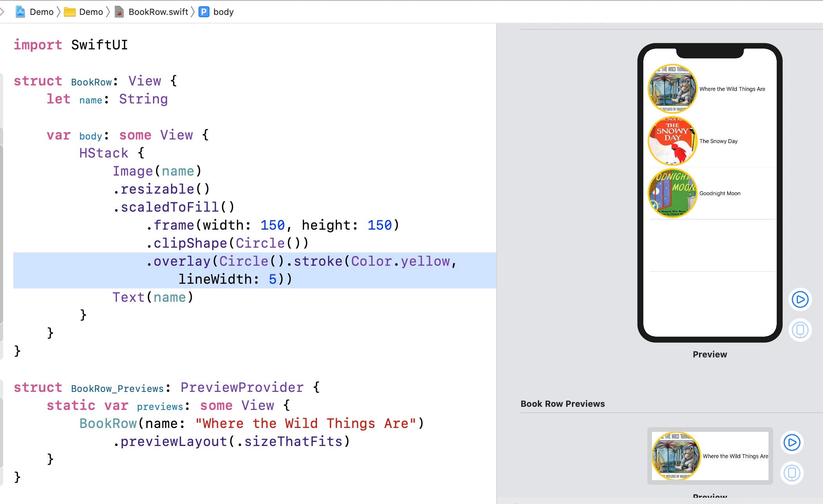Click the device icon next to the Book Row preview
Viewport: 823px width, 504px height.
click(792, 473)
